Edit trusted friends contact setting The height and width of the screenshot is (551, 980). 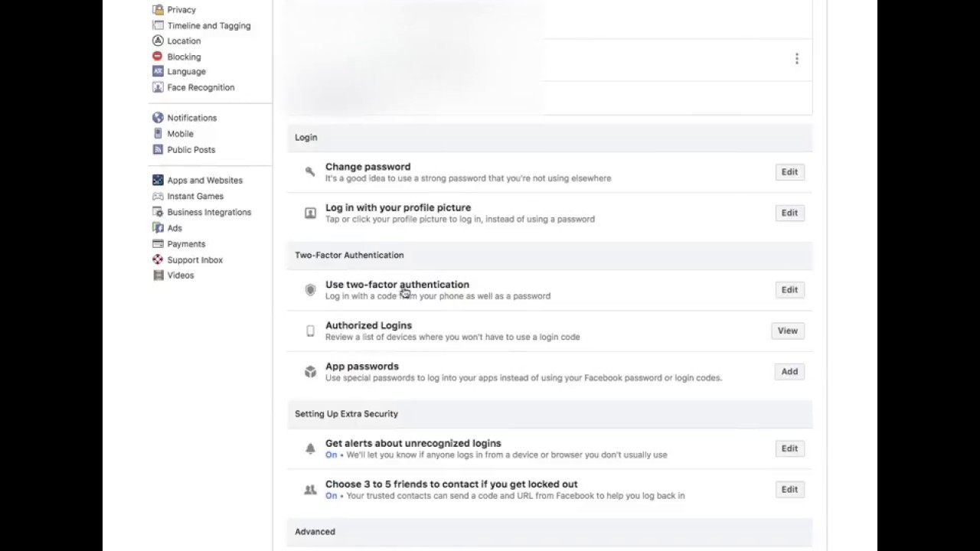[789, 490]
